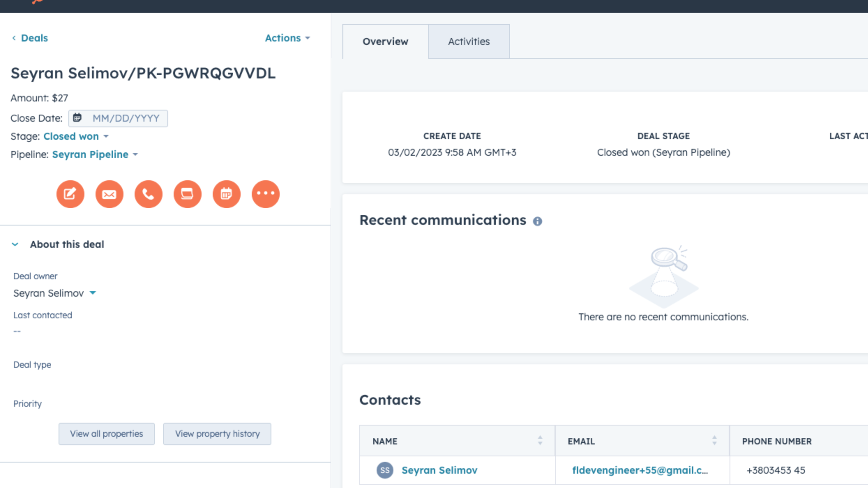Open the more actions ellipsis icon
The height and width of the screenshot is (488, 868).
click(x=265, y=194)
